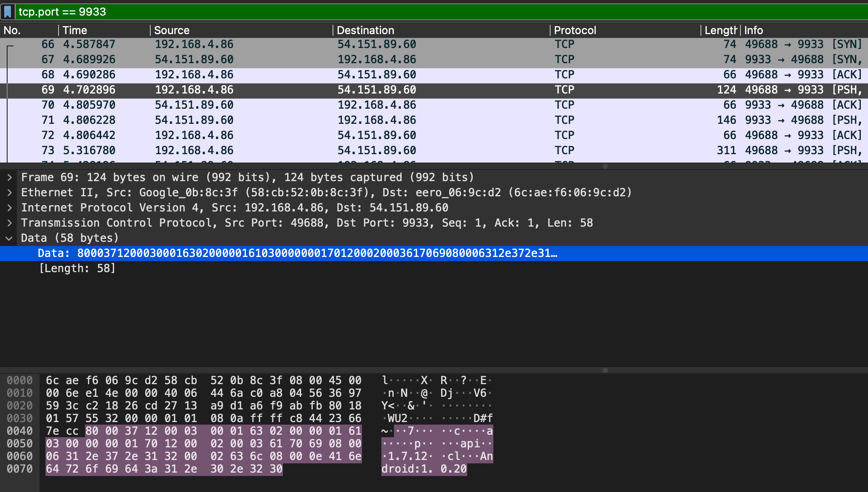Click the Destination column header
Image resolution: width=868 pixels, height=492 pixels.
[x=365, y=30]
